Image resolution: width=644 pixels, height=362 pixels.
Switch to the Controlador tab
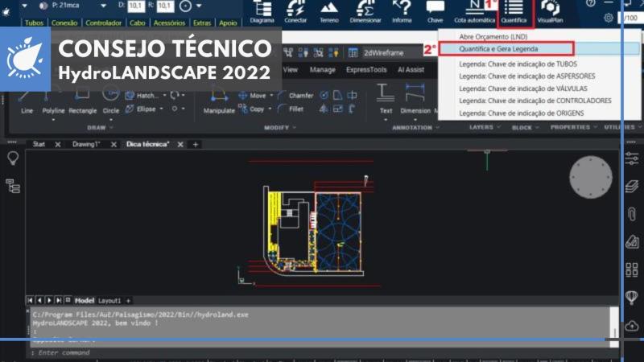pyautogui.click(x=104, y=23)
